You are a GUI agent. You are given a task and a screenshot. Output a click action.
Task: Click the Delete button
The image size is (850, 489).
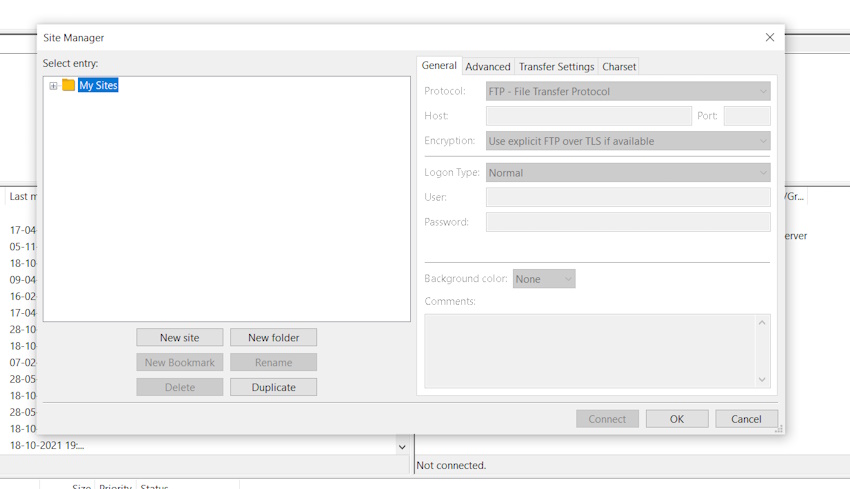click(x=179, y=388)
